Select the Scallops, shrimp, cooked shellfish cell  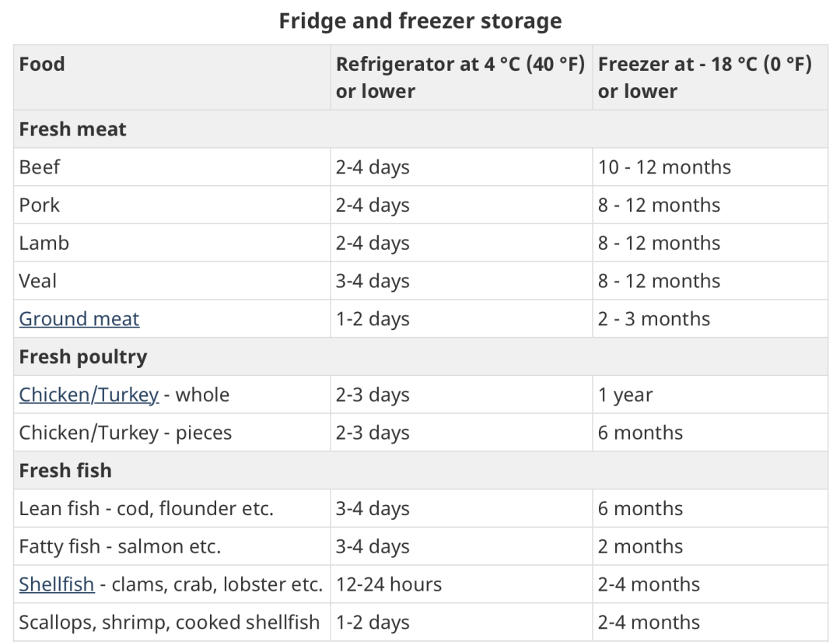click(170, 623)
